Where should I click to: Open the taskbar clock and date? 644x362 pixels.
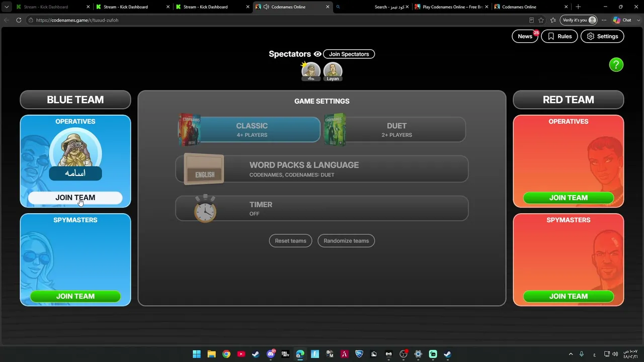pos(630,354)
